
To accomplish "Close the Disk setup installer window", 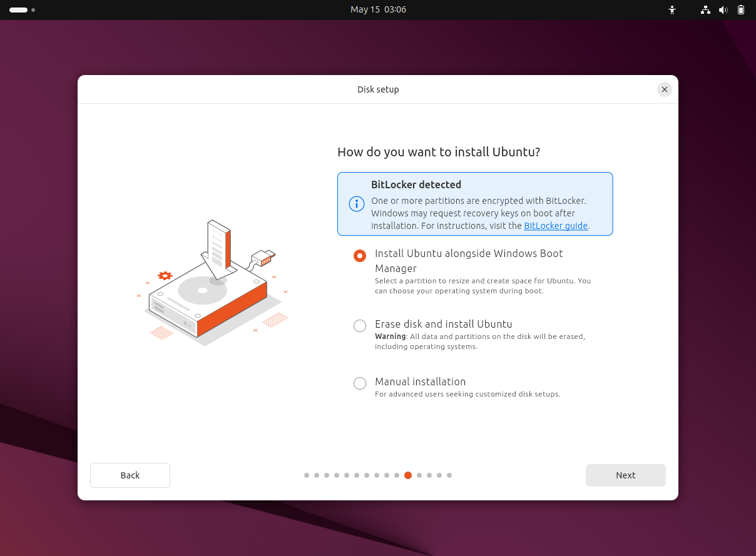I will pos(665,89).
